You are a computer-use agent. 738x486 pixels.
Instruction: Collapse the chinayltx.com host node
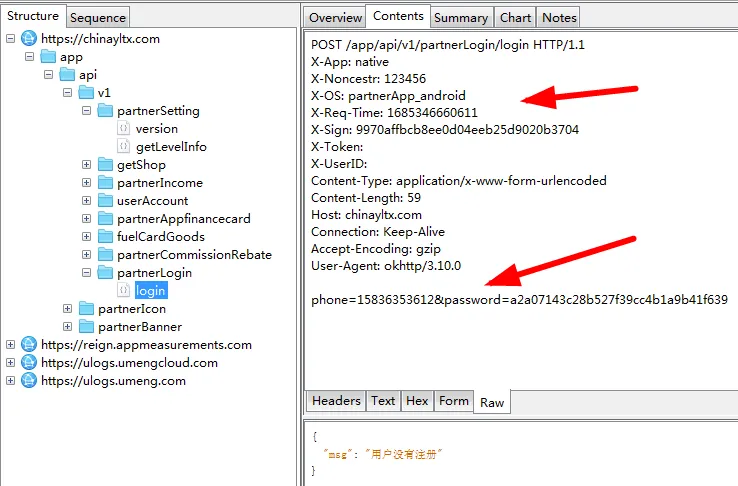(x=10, y=39)
